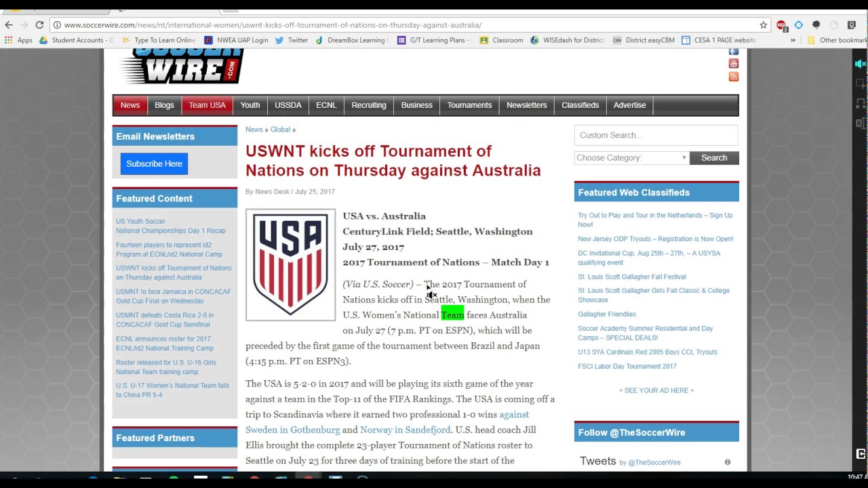This screenshot has width=868, height=488.
Task: Click the Tweets info icon
Action: tap(728, 462)
